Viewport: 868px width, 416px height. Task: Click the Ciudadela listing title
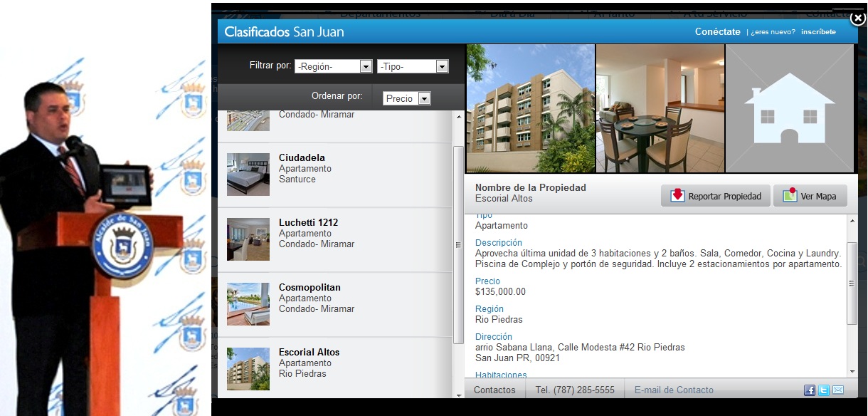point(302,157)
